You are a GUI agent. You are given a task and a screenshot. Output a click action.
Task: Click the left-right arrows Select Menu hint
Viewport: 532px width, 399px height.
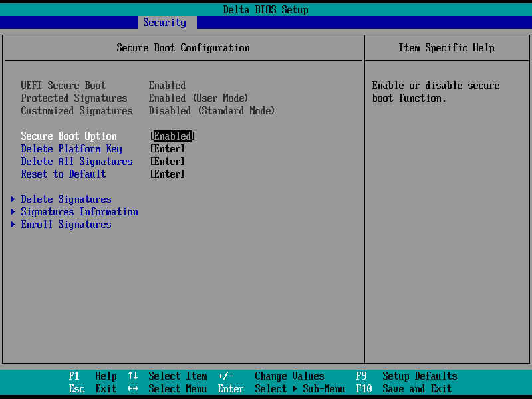point(168,388)
